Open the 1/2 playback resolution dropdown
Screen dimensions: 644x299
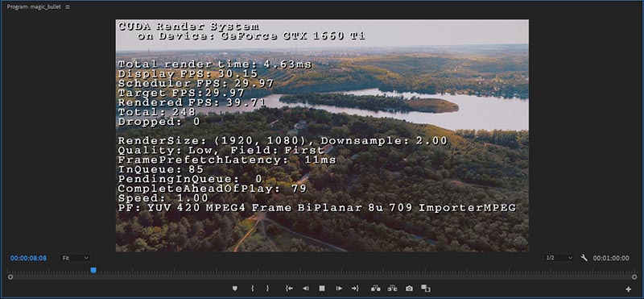click(559, 258)
